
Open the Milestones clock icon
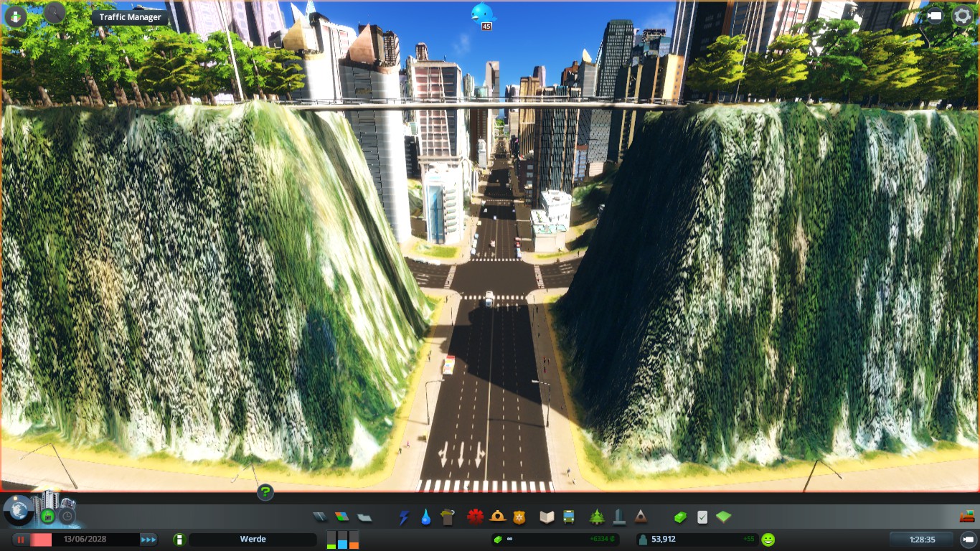[x=67, y=516]
